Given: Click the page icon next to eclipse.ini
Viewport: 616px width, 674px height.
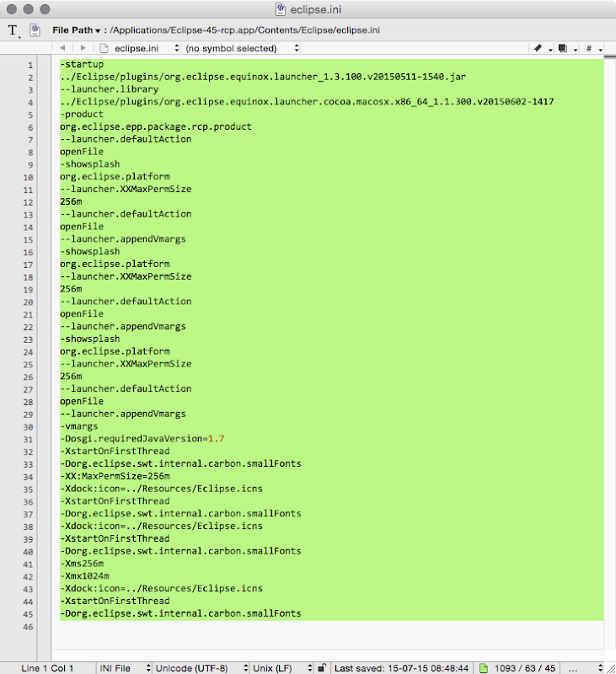Looking at the screenshot, I should pyautogui.click(x=104, y=48).
